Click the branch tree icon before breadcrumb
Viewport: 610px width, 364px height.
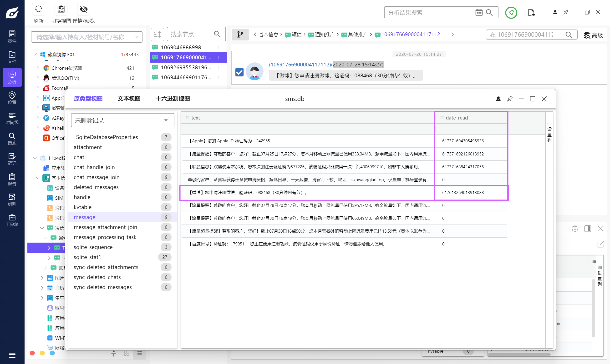click(240, 35)
